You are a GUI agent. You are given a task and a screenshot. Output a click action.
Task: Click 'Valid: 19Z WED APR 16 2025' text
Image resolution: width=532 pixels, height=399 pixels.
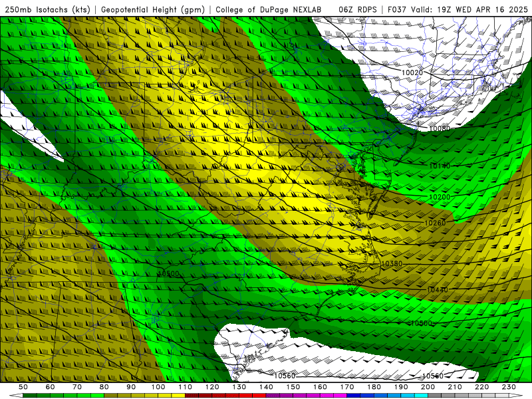469,9
